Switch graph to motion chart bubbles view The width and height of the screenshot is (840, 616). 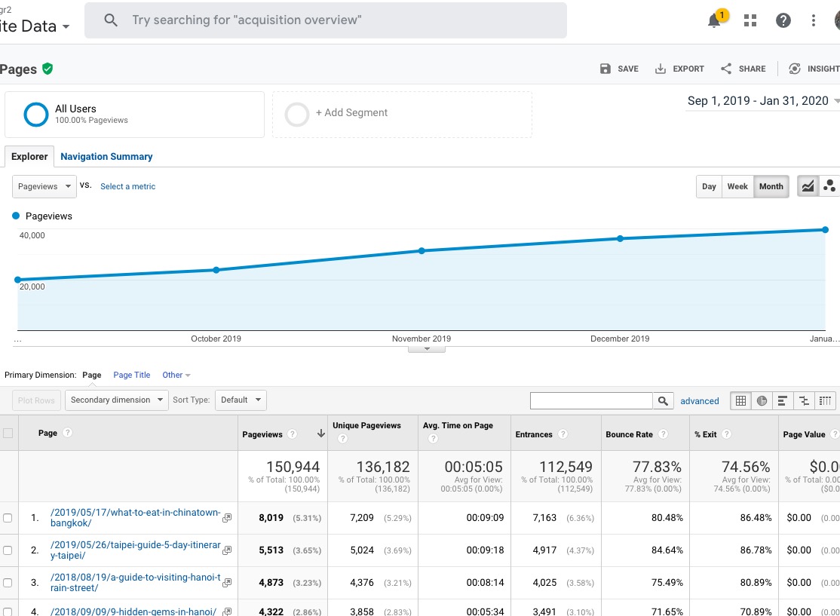[829, 186]
